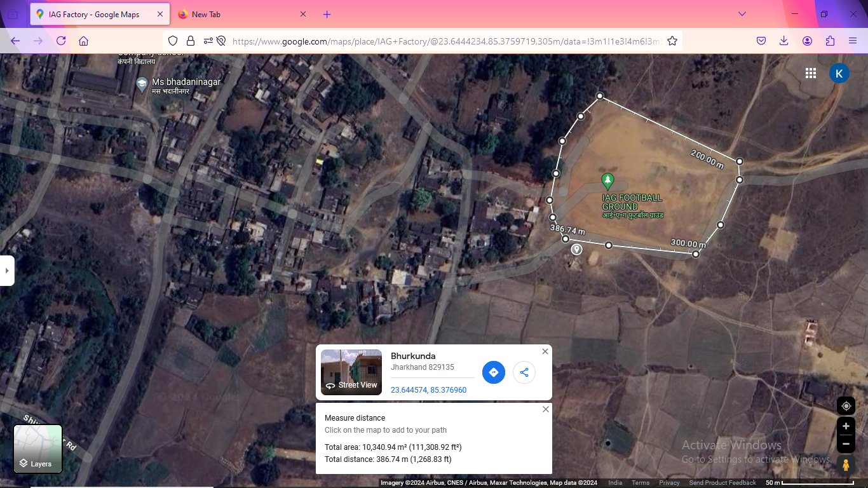Image resolution: width=868 pixels, height=488 pixels.
Task: Close the Measure distance panel
Action: coord(546,410)
